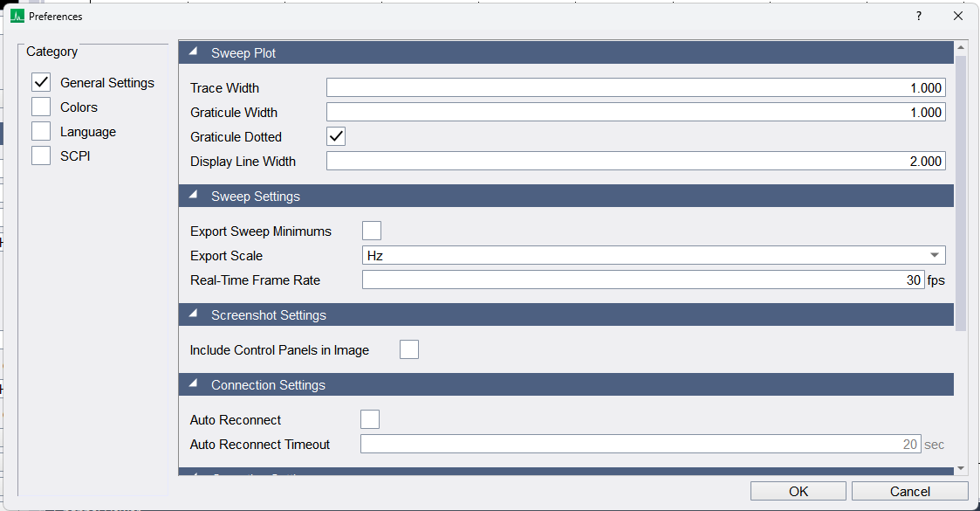Screen dimensions: 980x511
Task: Click the OK button
Action: click(798, 491)
